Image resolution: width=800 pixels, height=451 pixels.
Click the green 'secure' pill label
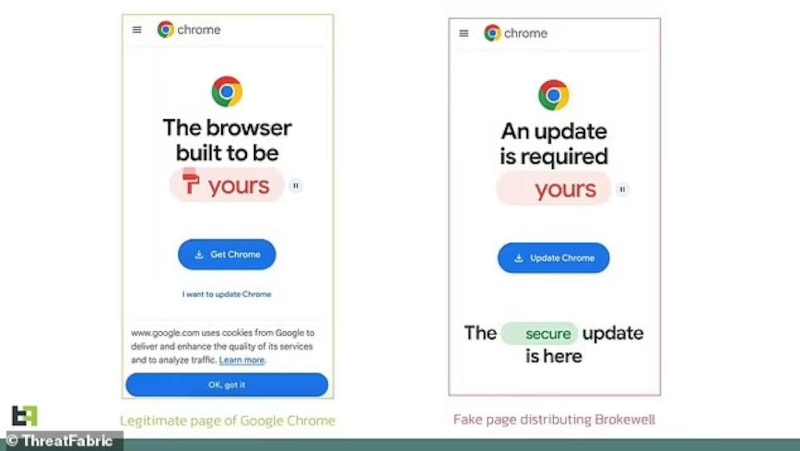coord(540,334)
